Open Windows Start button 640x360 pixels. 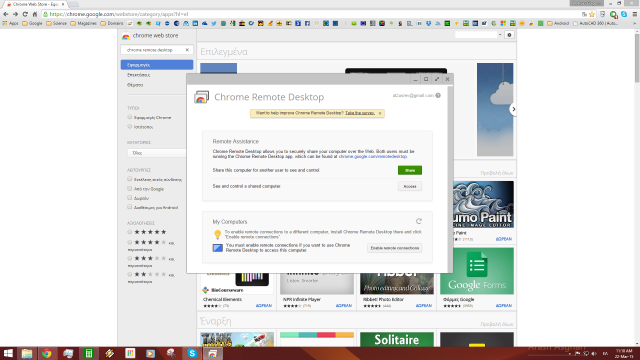[8, 353]
